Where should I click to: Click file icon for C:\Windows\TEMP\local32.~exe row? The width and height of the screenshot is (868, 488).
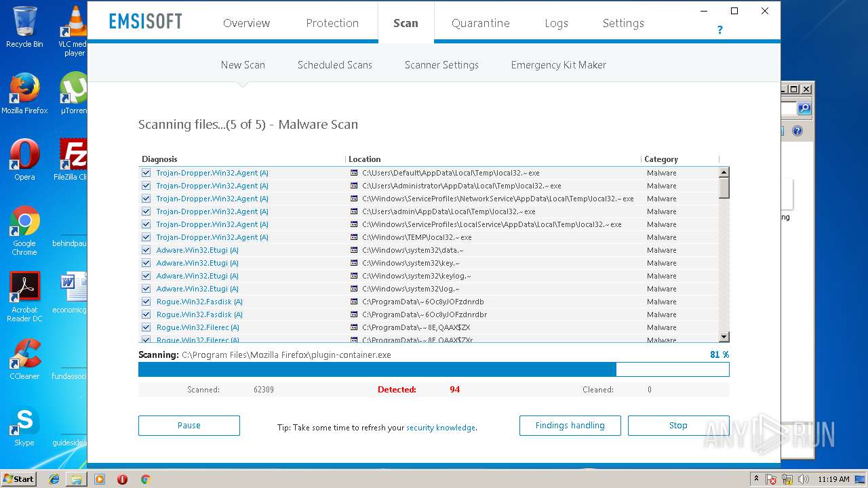pos(353,237)
